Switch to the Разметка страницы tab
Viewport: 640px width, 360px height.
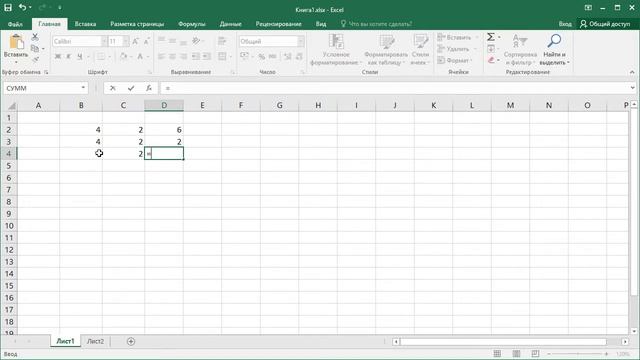click(x=137, y=24)
